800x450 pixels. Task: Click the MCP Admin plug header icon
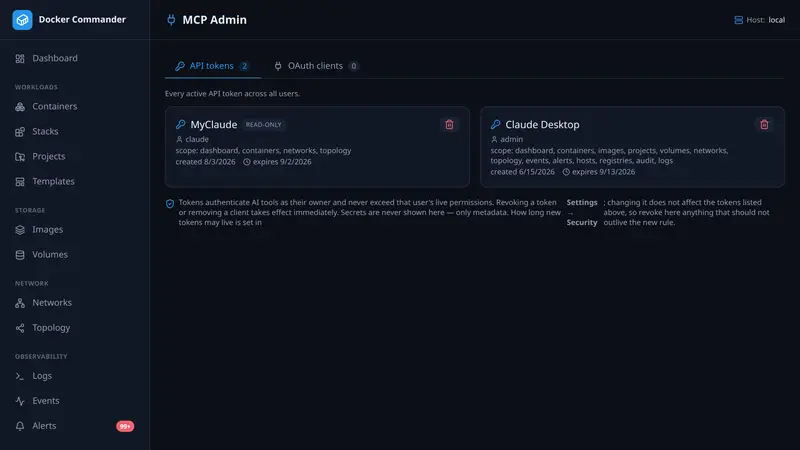pos(171,20)
